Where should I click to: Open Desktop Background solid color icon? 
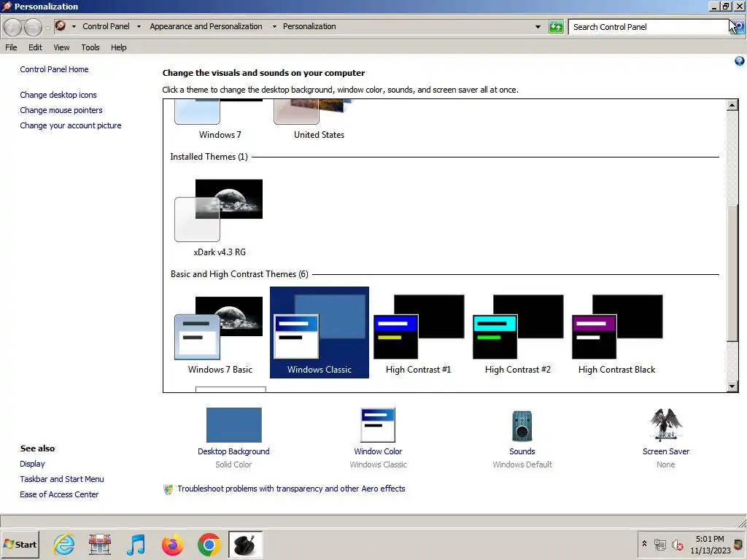[234, 425]
